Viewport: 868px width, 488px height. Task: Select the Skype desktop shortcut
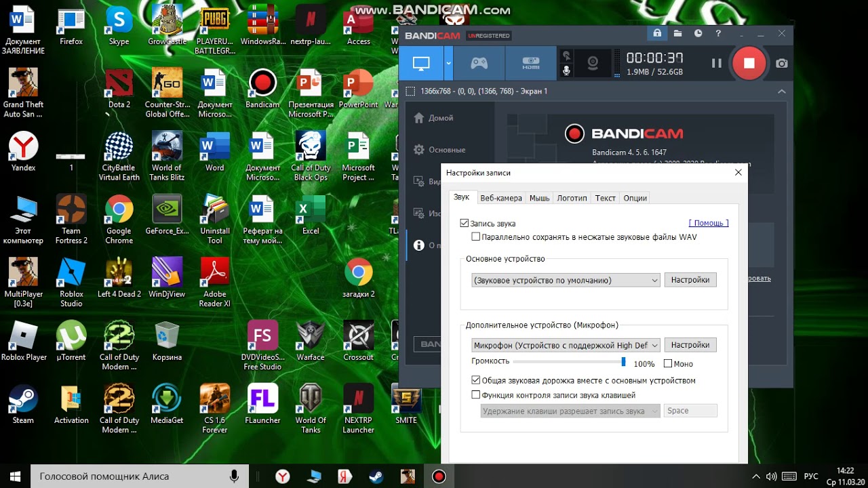[119, 27]
